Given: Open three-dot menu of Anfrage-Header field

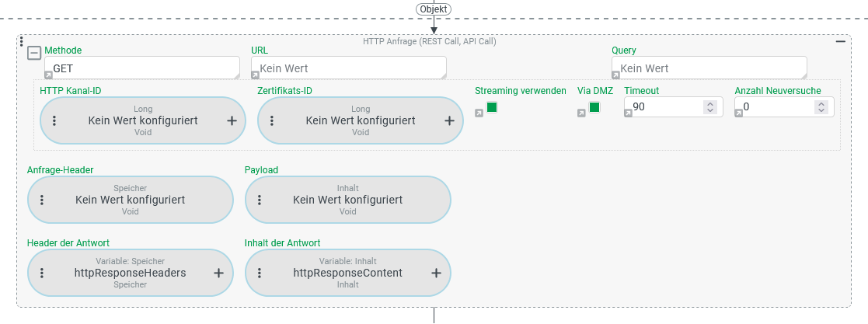Looking at the screenshot, I should tap(42, 200).
